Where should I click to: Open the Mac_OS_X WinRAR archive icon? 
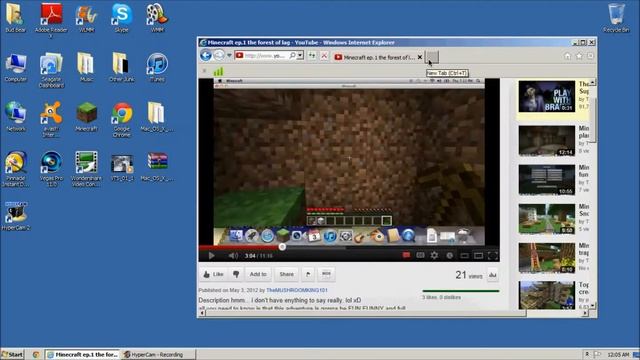(x=157, y=167)
